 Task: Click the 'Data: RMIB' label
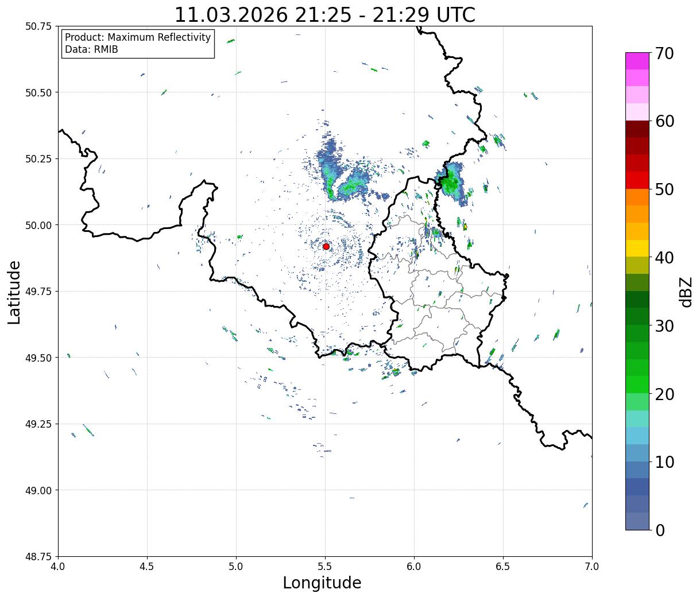pos(91,50)
